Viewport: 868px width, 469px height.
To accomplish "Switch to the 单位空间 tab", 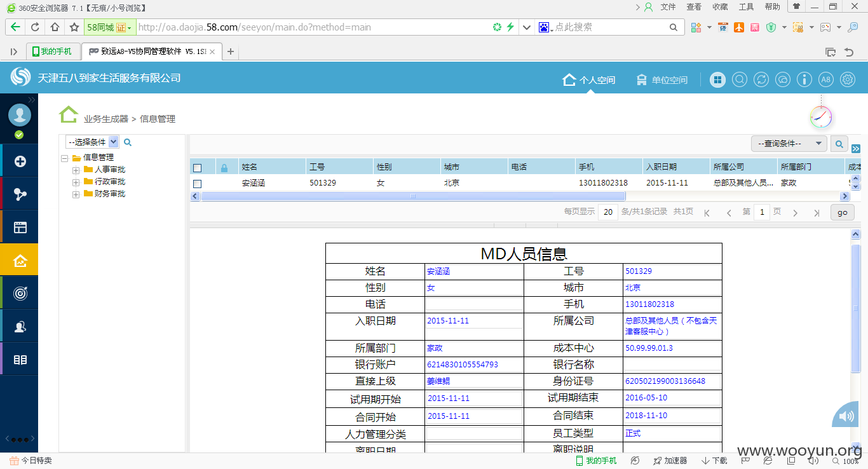I will [661, 80].
